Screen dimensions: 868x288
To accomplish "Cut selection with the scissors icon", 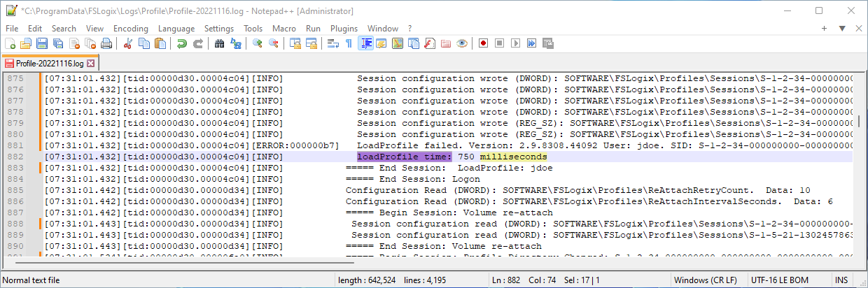I will (x=127, y=43).
